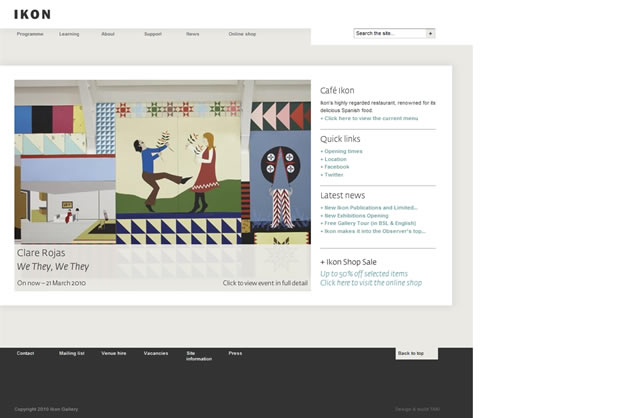Submit search with the plus button
Screen dimensions: 635x418
pos(430,33)
